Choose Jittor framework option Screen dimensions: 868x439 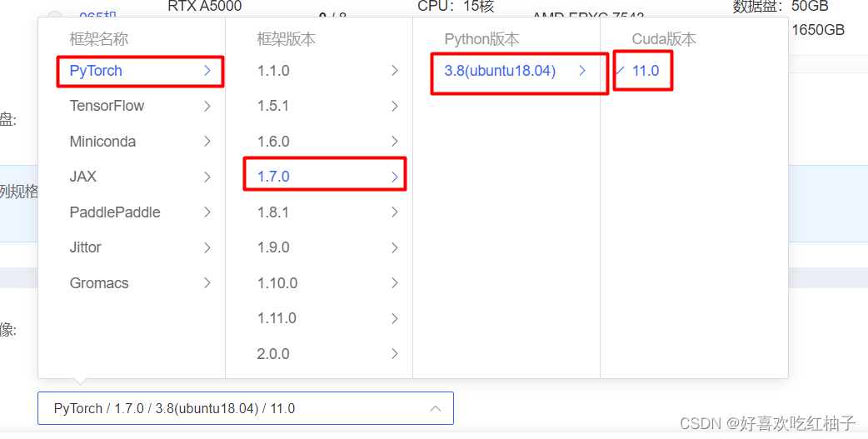(132, 247)
